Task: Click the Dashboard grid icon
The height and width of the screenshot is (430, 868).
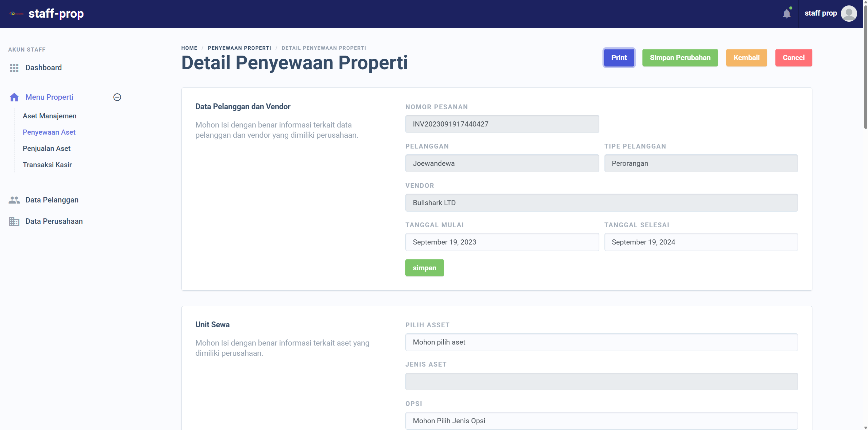Action: 14,68
